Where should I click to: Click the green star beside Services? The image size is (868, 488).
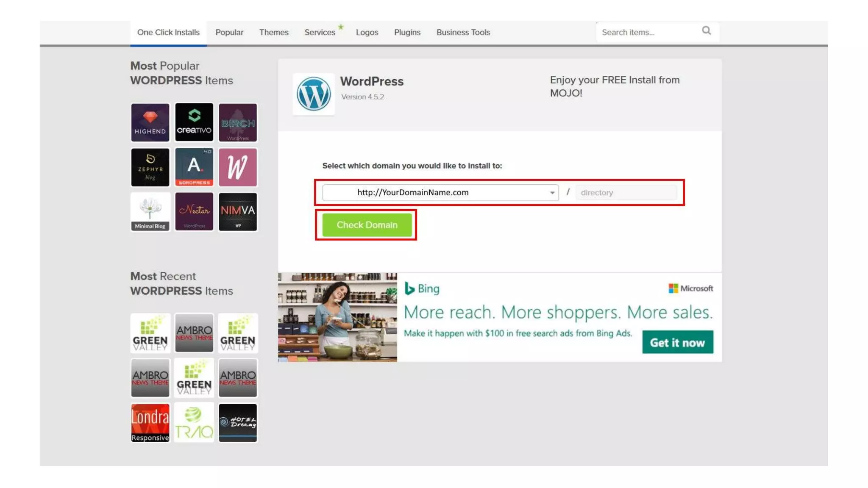[x=341, y=27]
